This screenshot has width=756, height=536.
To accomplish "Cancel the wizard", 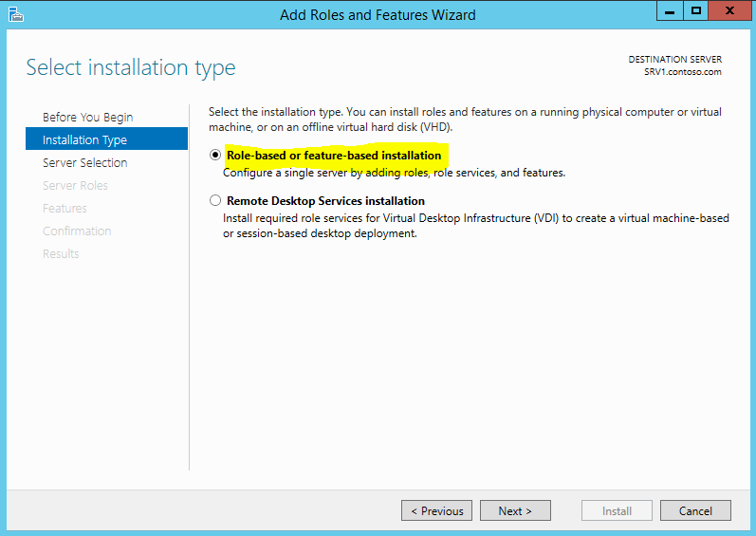I will [x=695, y=510].
